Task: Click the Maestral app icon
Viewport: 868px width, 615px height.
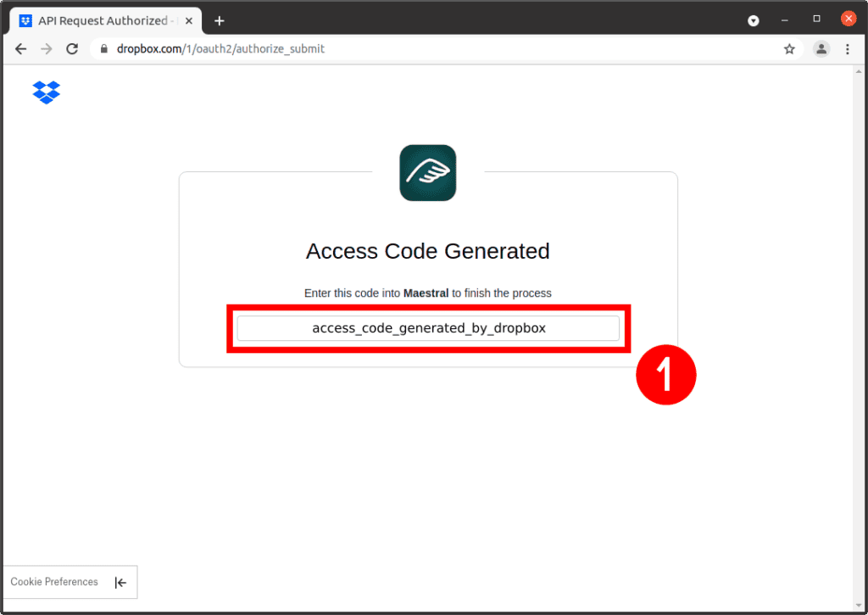Action: (x=428, y=173)
